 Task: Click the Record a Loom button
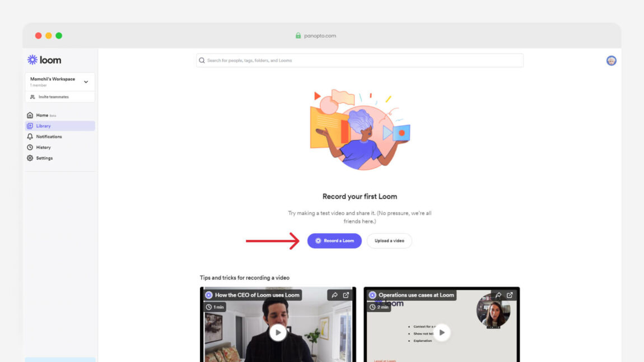coord(334,240)
